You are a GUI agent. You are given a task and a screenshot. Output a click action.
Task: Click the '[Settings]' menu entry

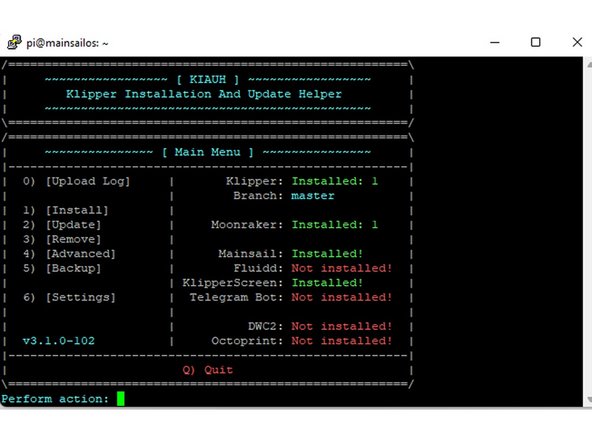[80, 298]
